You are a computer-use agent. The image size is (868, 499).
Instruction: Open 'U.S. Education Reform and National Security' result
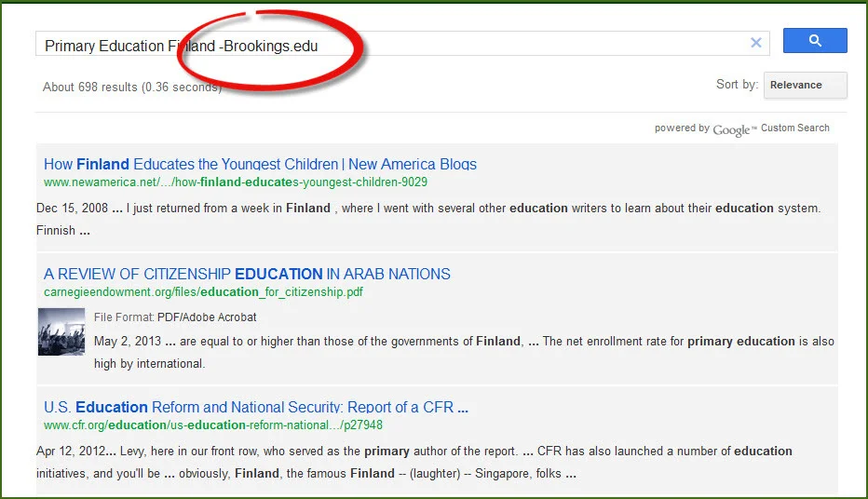(256, 407)
